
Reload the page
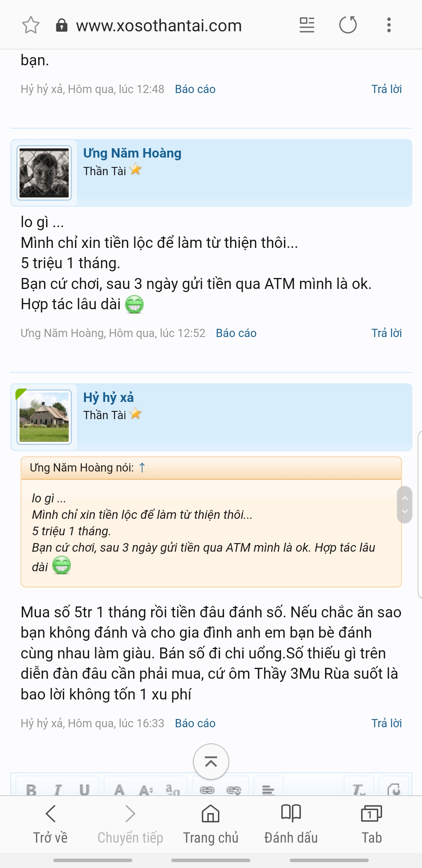coord(348,25)
